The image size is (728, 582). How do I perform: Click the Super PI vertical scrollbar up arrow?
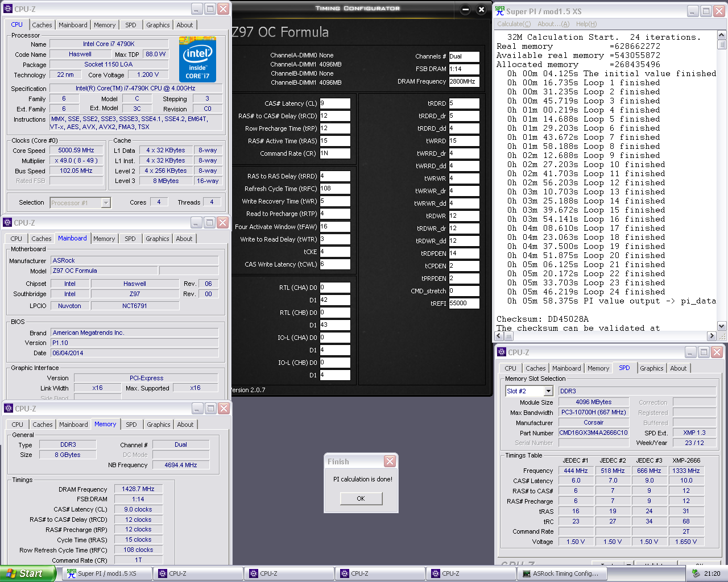click(x=722, y=35)
